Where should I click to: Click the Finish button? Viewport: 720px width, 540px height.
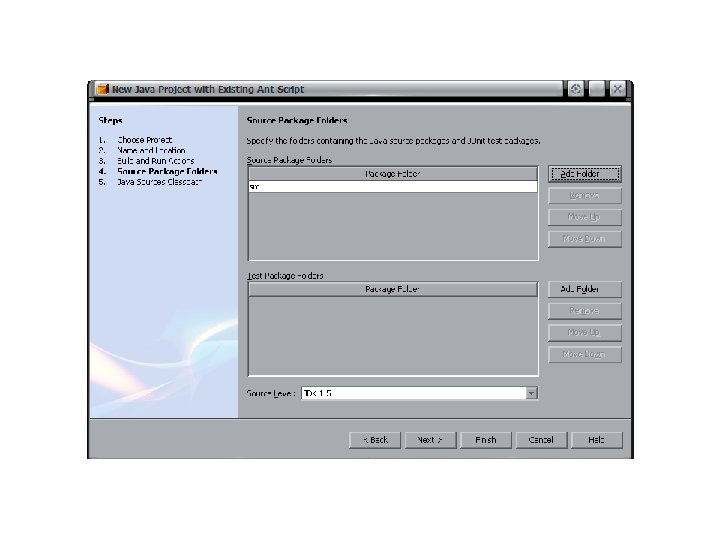[x=486, y=440]
